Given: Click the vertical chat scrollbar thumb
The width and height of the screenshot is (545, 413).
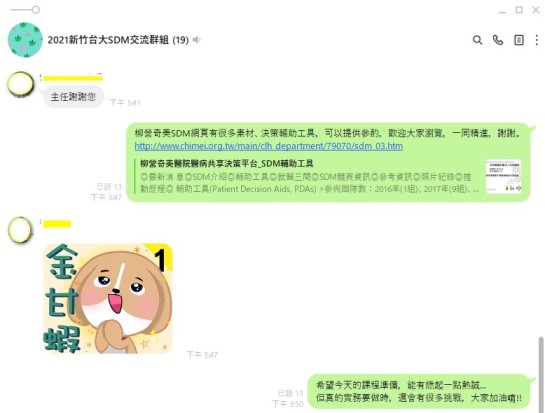Looking at the screenshot, I should (x=541, y=374).
